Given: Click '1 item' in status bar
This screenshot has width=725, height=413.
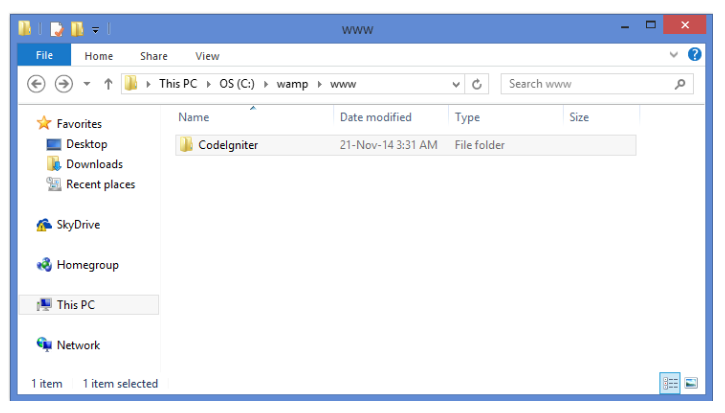Looking at the screenshot, I should coord(47,383).
